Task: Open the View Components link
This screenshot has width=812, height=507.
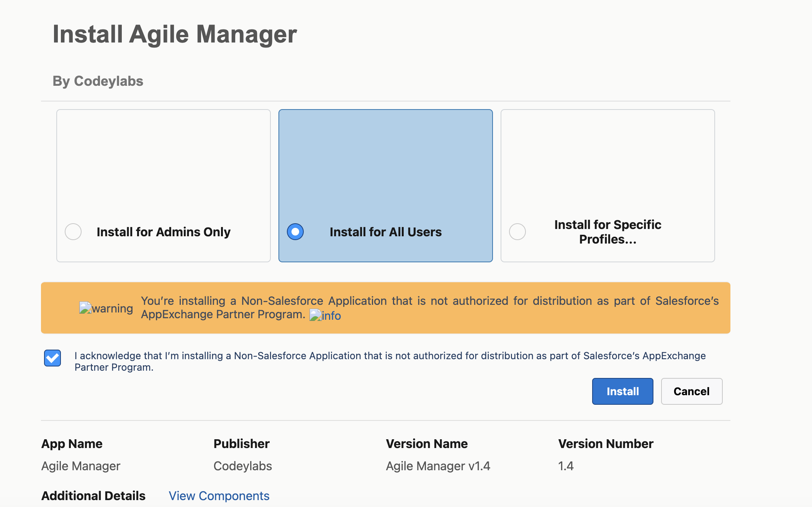Action: 219,496
